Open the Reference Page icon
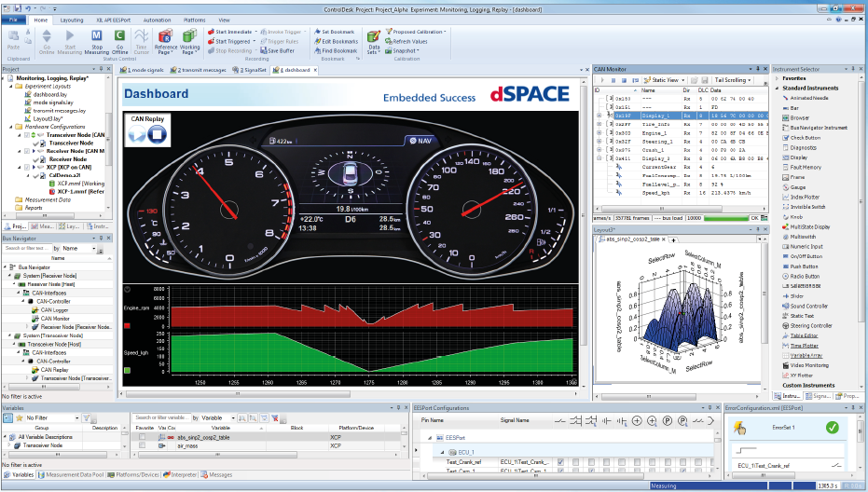Image resolution: width=868 pixels, height=492 pixels. point(166,36)
